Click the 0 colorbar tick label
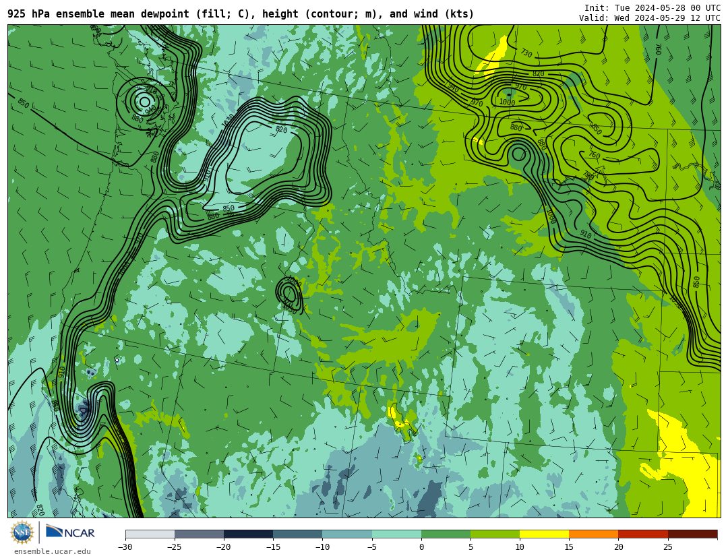 421,547
